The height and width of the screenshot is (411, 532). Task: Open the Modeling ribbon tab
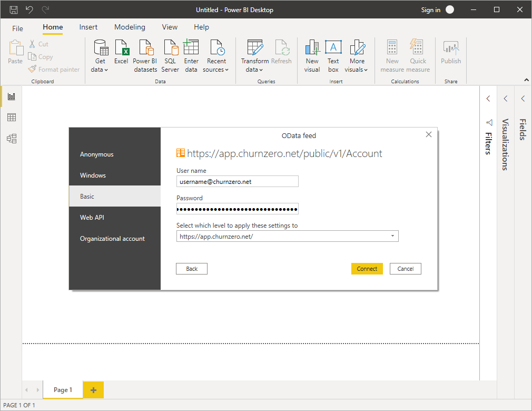130,27
